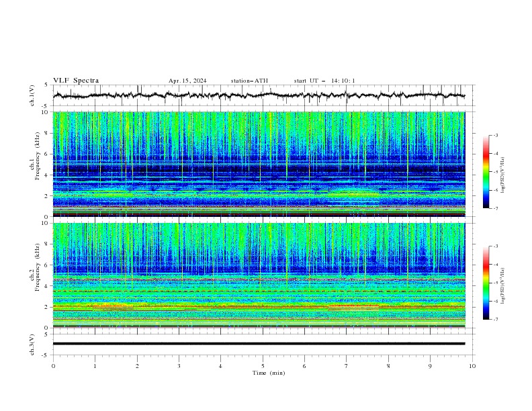Screen dimensions: 532x411
Task: Click time axis tick label "6"
Action: [304, 366]
